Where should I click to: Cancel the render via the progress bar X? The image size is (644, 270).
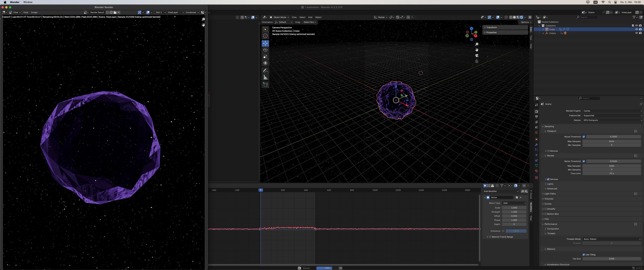click(340, 268)
